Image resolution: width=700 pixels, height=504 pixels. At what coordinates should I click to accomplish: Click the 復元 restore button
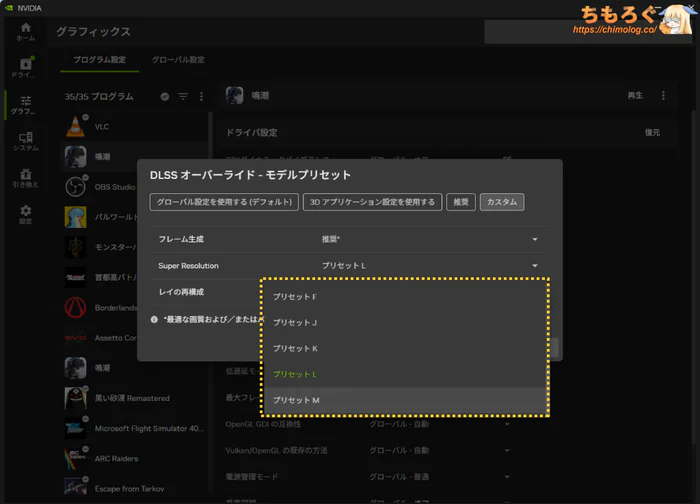tap(651, 132)
